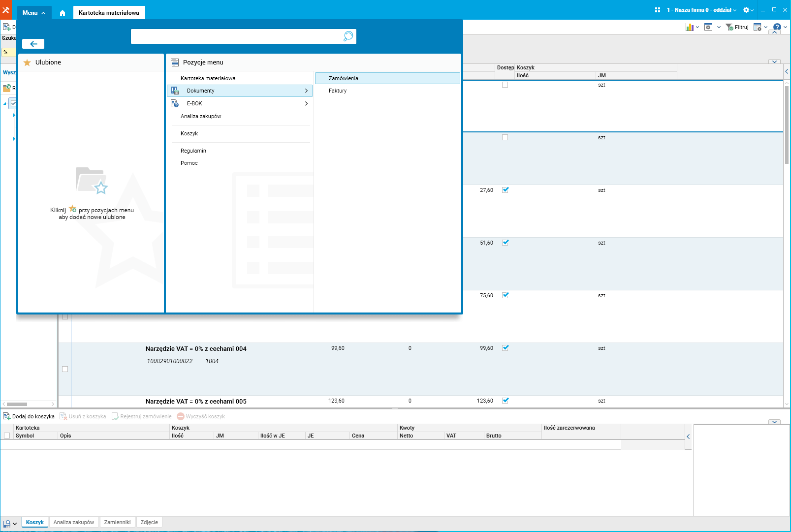Tick the select-all checkbox in the basket grid header
The image size is (791, 532).
7,436
